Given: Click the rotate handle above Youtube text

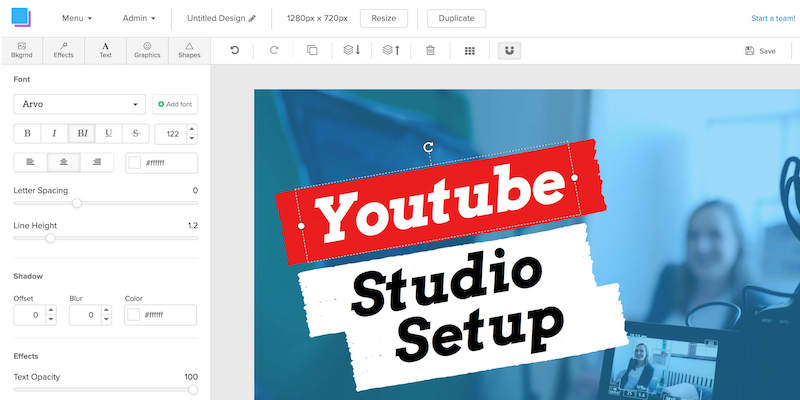Looking at the screenshot, I should click(429, 147).
